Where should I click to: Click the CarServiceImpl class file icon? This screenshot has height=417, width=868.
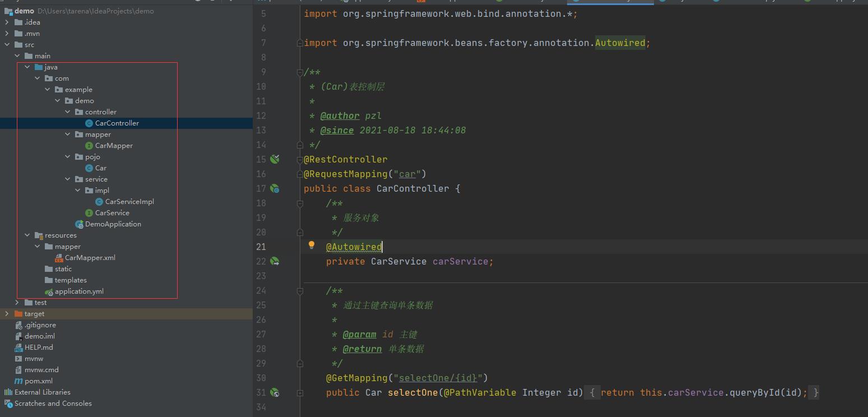[x=99, y=202]
